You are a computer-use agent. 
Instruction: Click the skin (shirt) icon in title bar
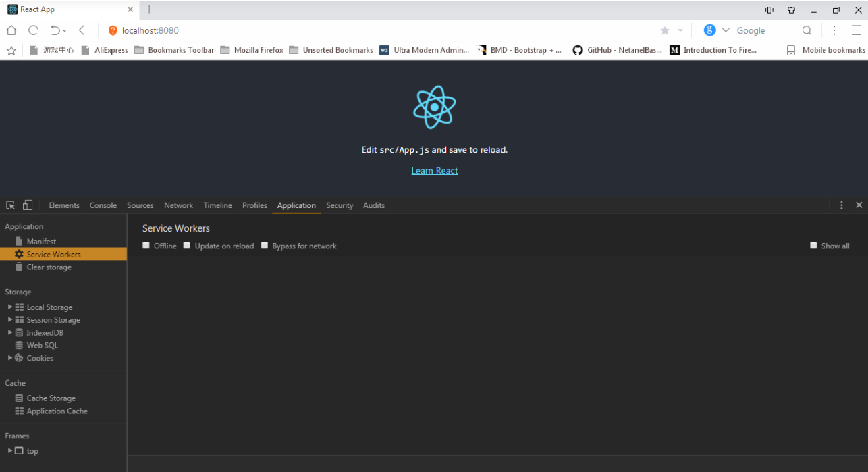click(791, 10)
